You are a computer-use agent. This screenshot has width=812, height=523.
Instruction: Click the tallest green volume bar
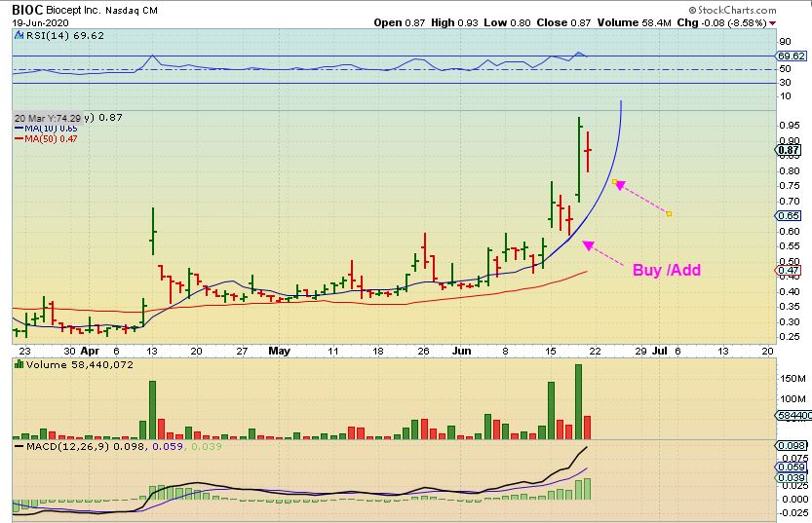(578, 402)
